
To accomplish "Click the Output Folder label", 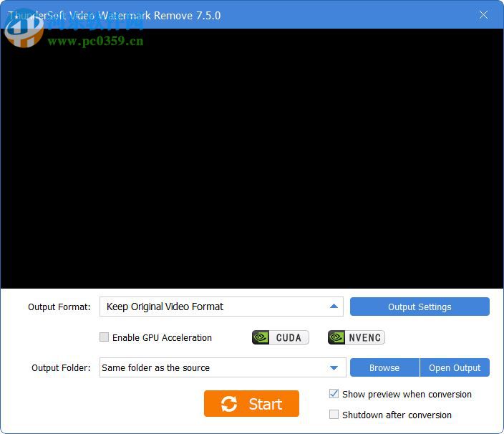I will click(61, 368).
